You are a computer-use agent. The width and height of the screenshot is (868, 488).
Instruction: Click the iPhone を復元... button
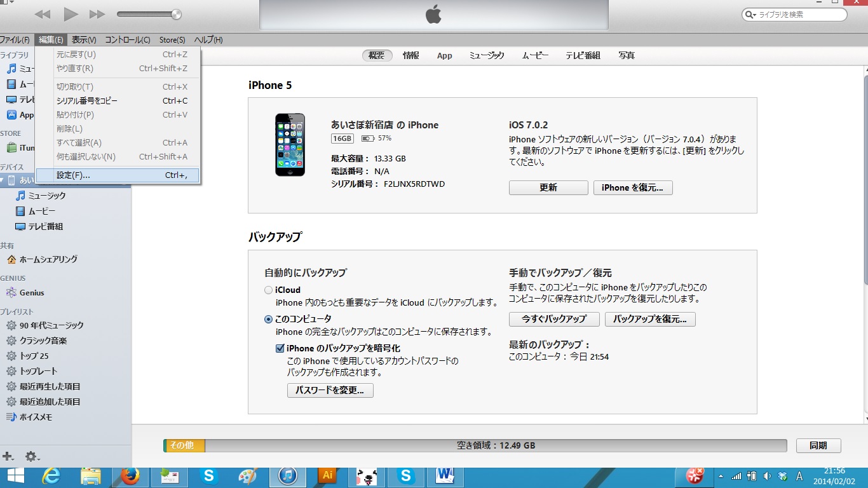(633, 187)
